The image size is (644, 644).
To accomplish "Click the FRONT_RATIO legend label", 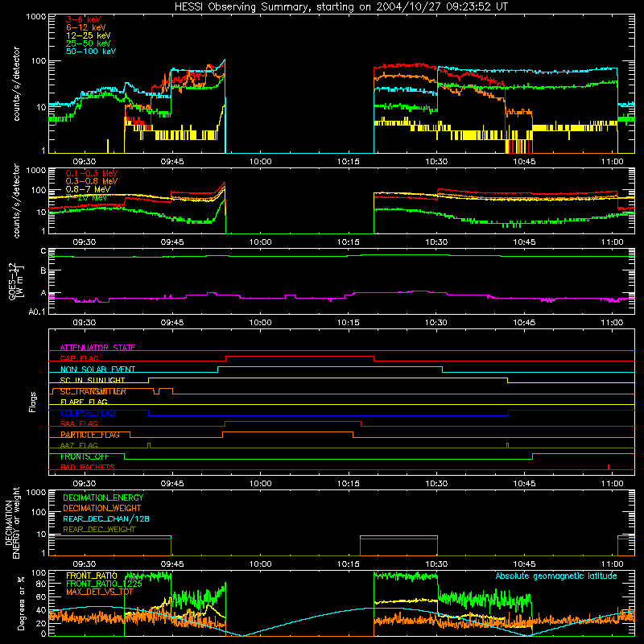I will point(92,576).
